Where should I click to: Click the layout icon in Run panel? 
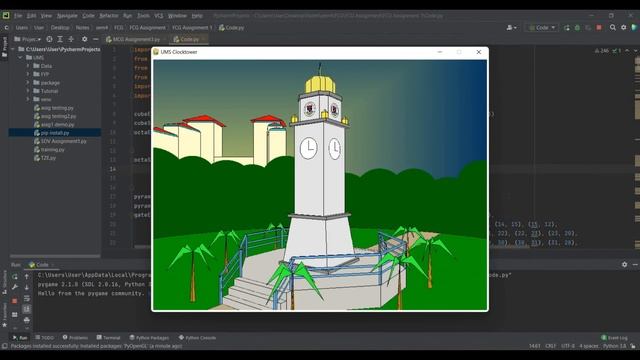point(15,314)
